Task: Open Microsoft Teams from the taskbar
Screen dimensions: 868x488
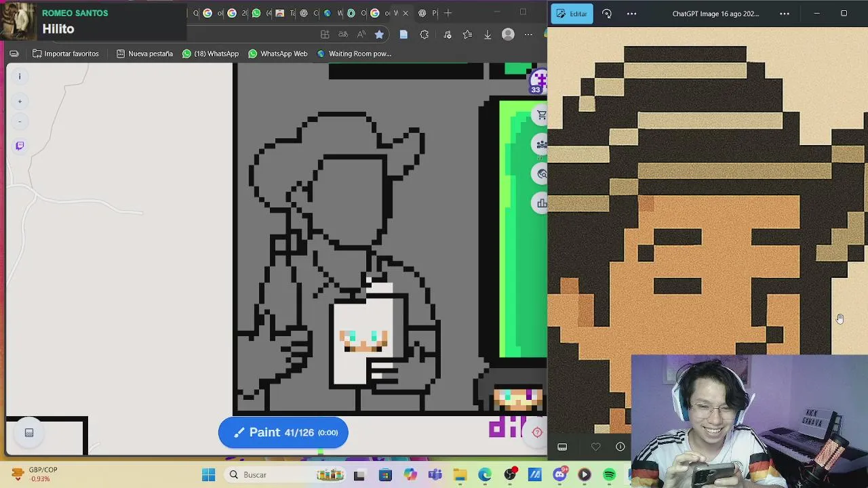Action: pyautogui.click(x=435, y=475)
